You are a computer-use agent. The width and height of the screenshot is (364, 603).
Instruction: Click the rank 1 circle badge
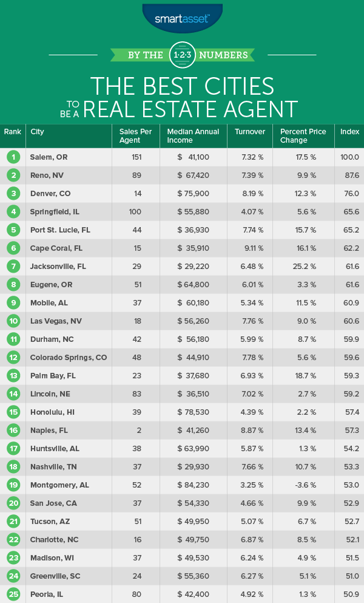click(x=12, y=157)
